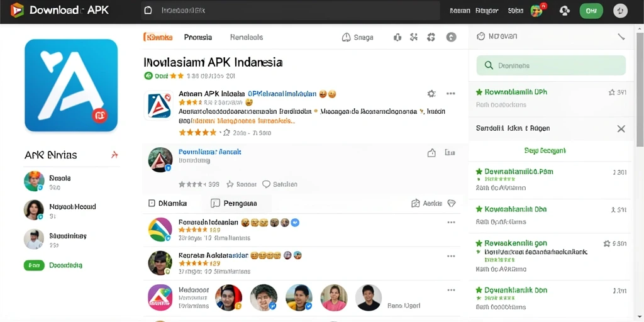
Task: Open the Pownllisar Renoak link
Action: 210,152
